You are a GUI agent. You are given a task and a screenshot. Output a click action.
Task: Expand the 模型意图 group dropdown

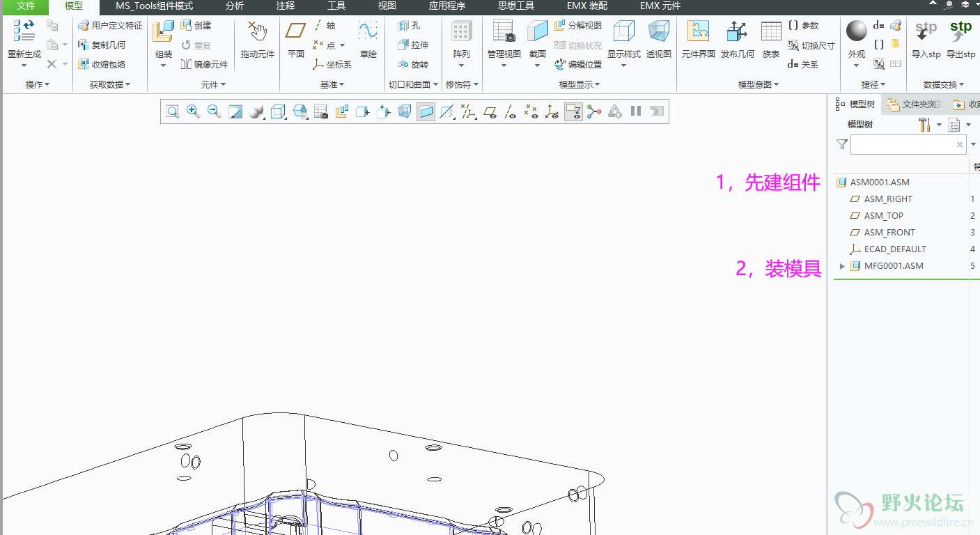click(759, 84)
